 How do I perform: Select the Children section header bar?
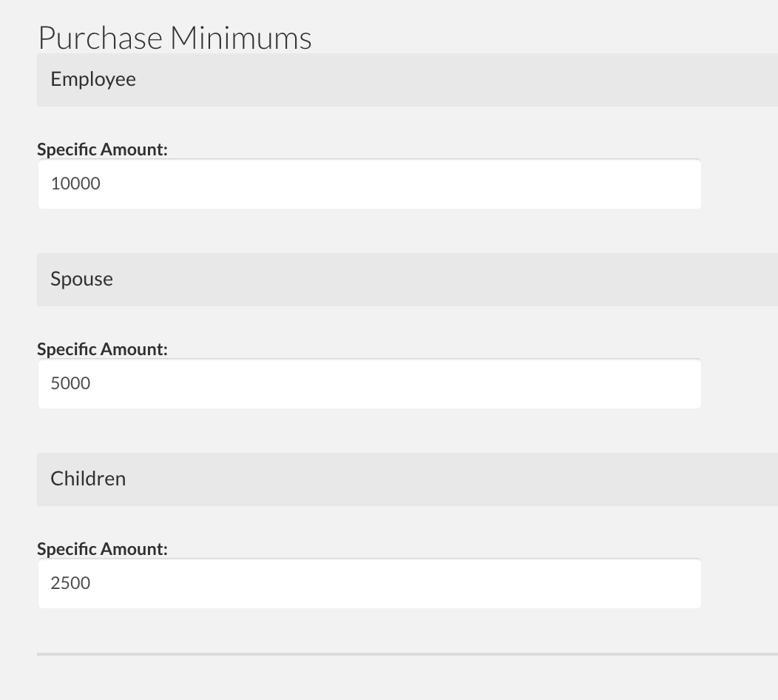(407, 479)
